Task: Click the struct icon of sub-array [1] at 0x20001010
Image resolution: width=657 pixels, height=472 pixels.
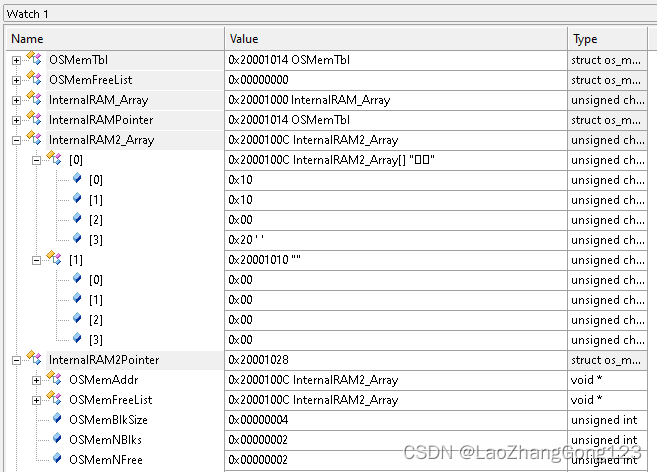Action: coord(54,259)
